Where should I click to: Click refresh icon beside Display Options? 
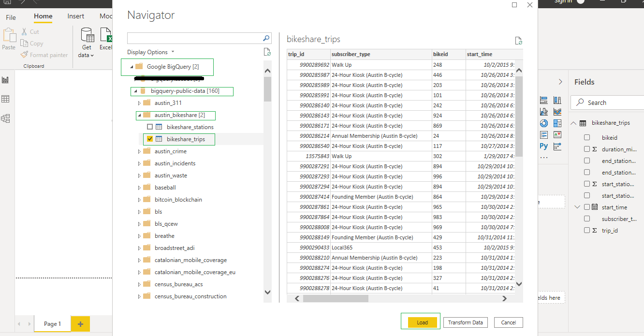tap(267, 52)
